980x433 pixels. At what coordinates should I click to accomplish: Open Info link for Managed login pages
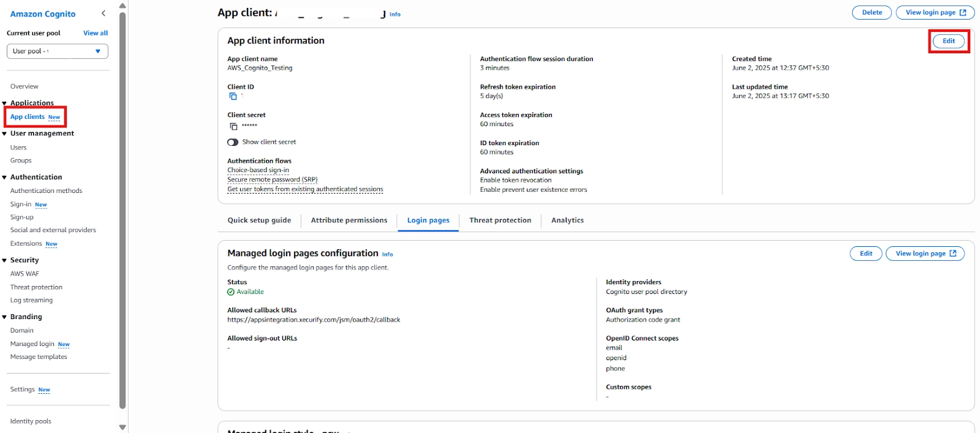[x=388, y=254]
